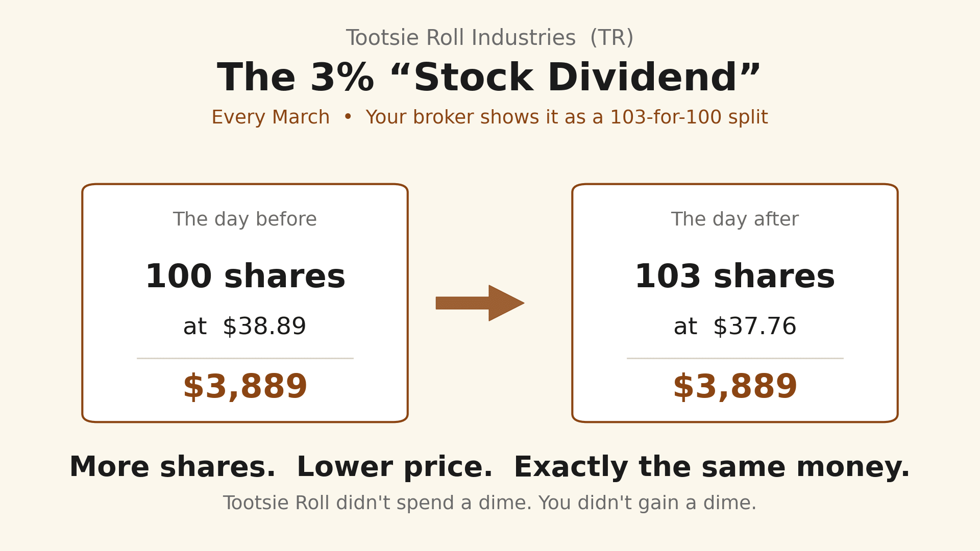Click the 'Tootsie Roll Industries (TR)' heading
Image resolution: width=980 pixels, height=551 pixels.
click(x=489, y=38)
